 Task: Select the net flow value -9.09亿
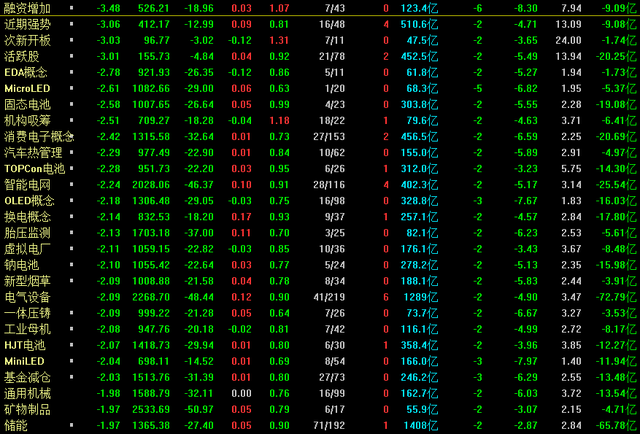(619, 8)
